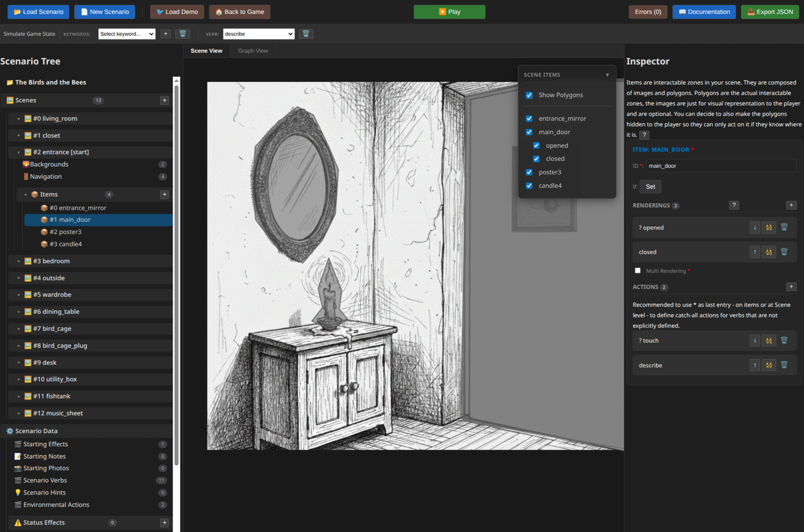Screen dimensions: 804x532
Task: Move the opened rendering down
Action: pos(755,227)
